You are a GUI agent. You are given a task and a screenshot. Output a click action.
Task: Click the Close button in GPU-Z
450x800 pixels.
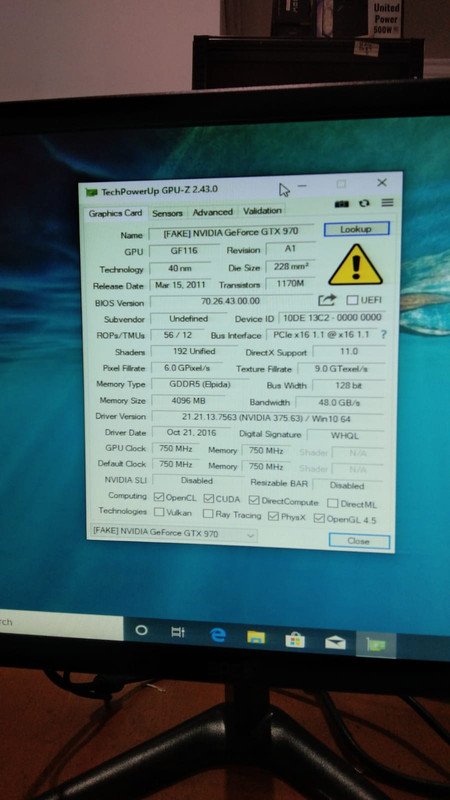(359, 541)
